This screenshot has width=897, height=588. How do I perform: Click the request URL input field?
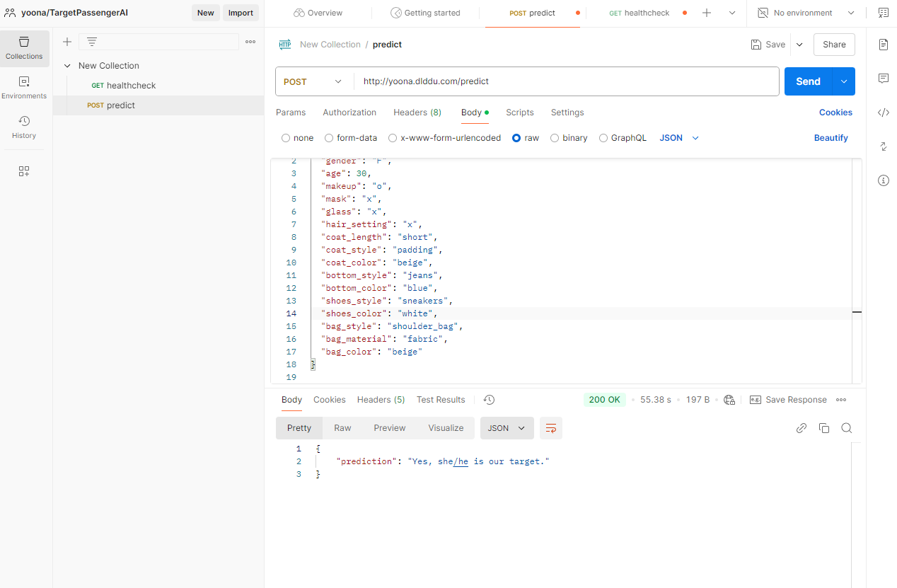(x=566, y=81)
